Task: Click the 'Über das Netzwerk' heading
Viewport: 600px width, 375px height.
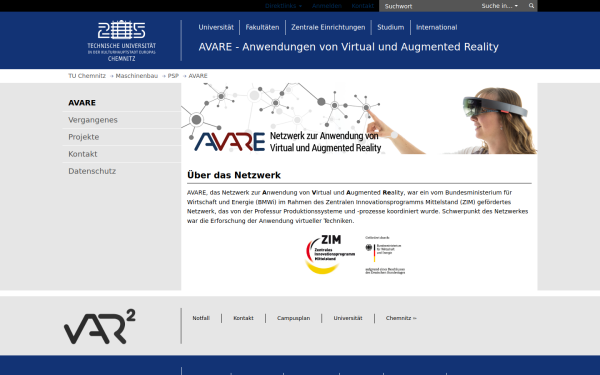Action: point(234,175)
